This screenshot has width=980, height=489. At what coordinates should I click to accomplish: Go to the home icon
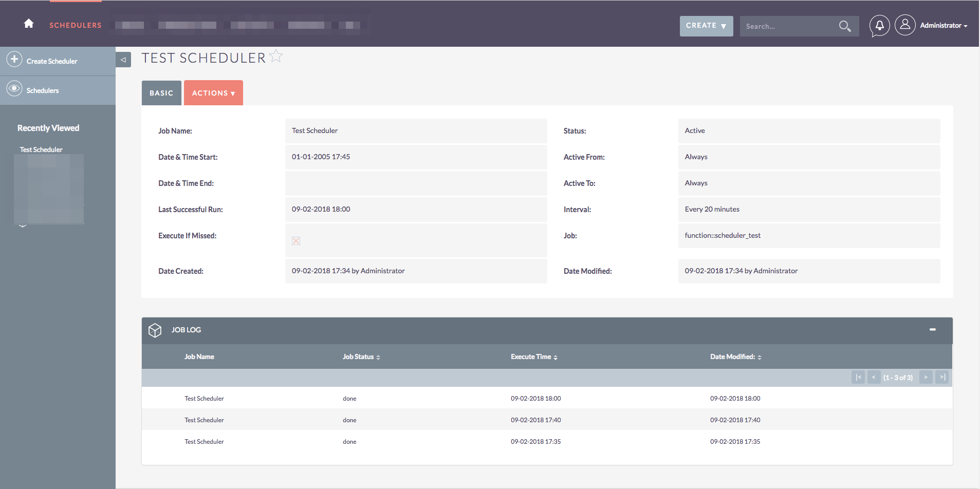pos(29,24)
